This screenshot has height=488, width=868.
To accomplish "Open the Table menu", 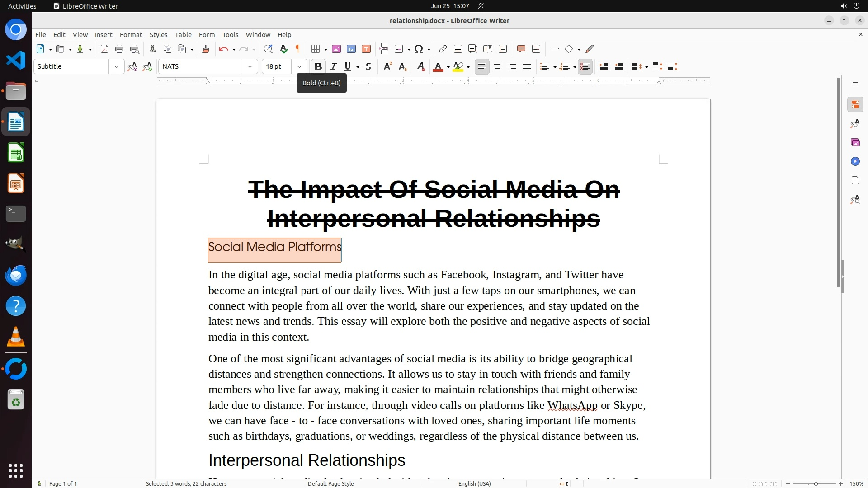I will 183,35.
